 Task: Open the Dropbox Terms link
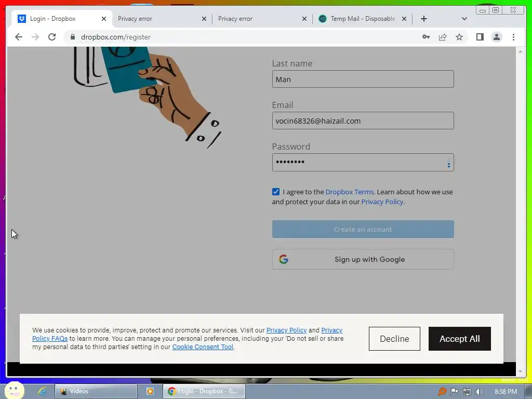point(350,192)
